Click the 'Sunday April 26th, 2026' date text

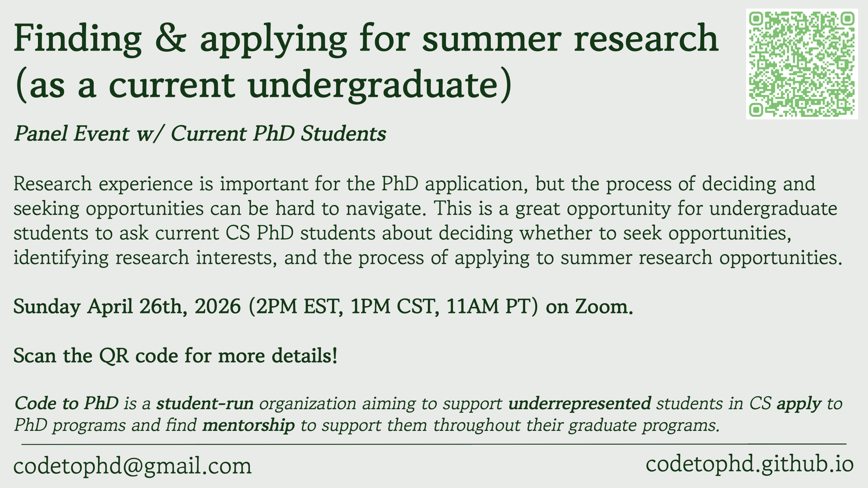(127, 307)
